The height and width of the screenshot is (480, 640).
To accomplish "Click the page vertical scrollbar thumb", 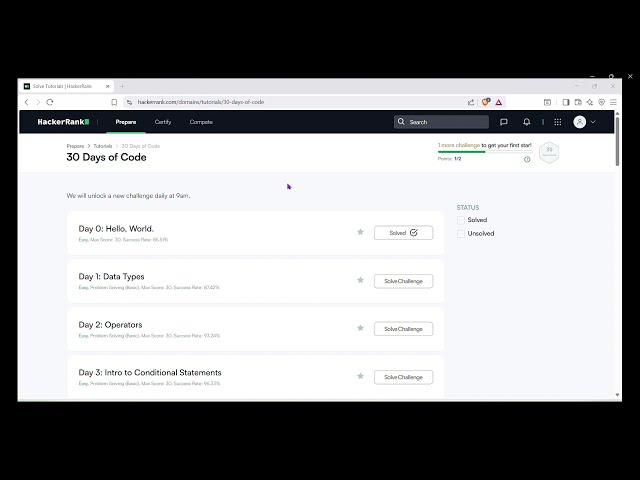I will 617,141.
